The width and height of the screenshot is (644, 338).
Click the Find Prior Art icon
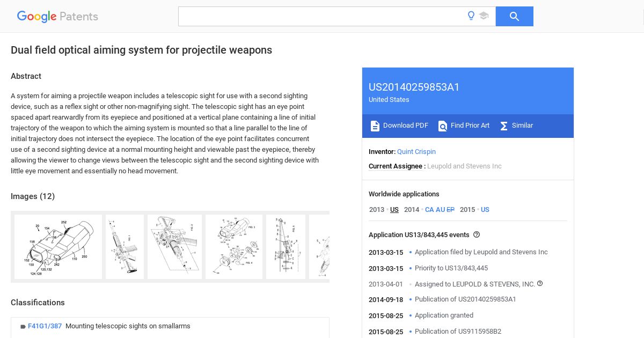443,126
